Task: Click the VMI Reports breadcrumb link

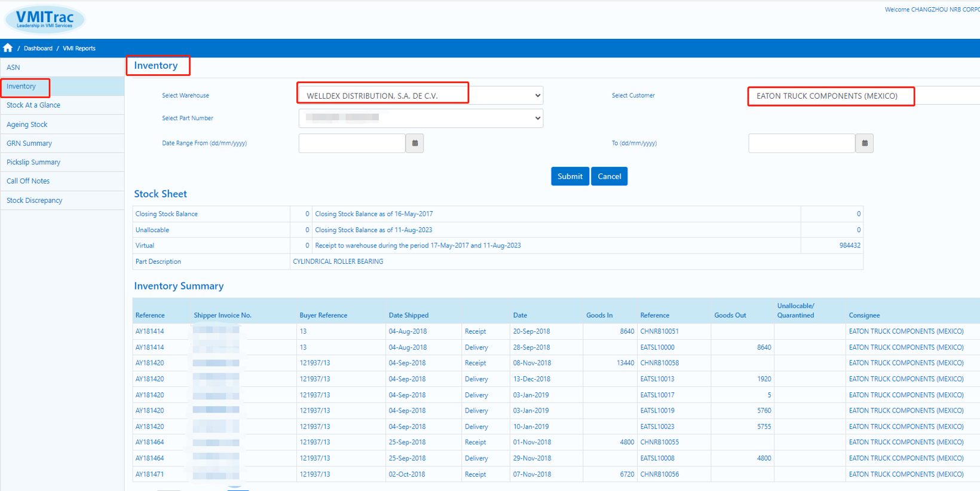Action: (79, 48)
